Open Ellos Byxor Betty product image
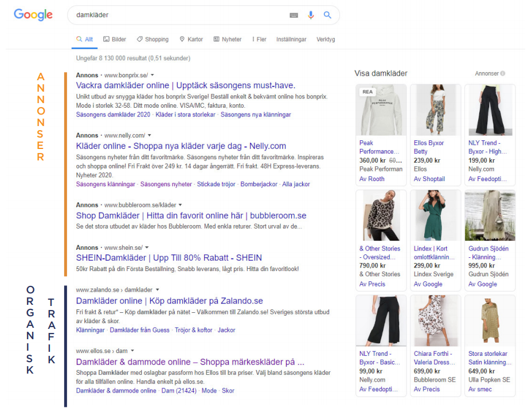 pos(435,110)
